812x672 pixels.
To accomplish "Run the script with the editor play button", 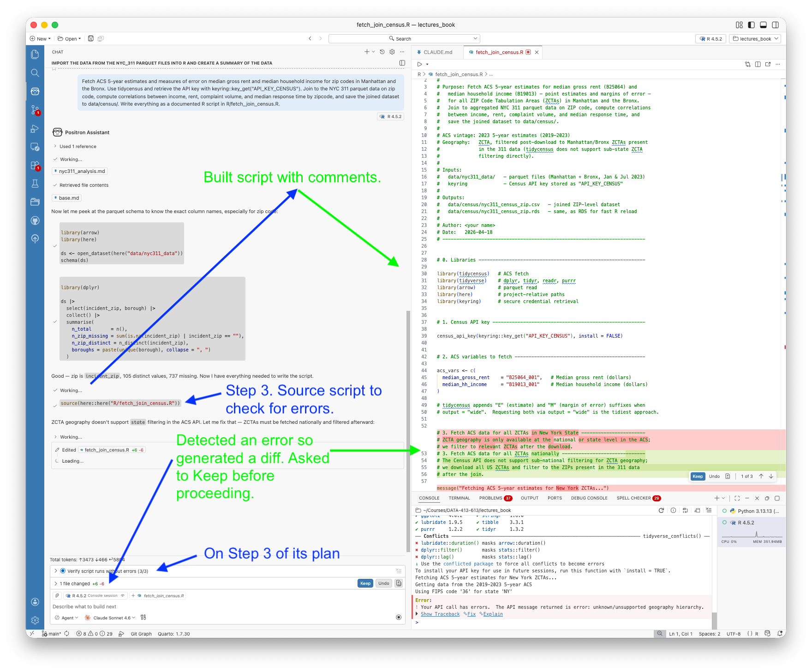I will (419, 64).
